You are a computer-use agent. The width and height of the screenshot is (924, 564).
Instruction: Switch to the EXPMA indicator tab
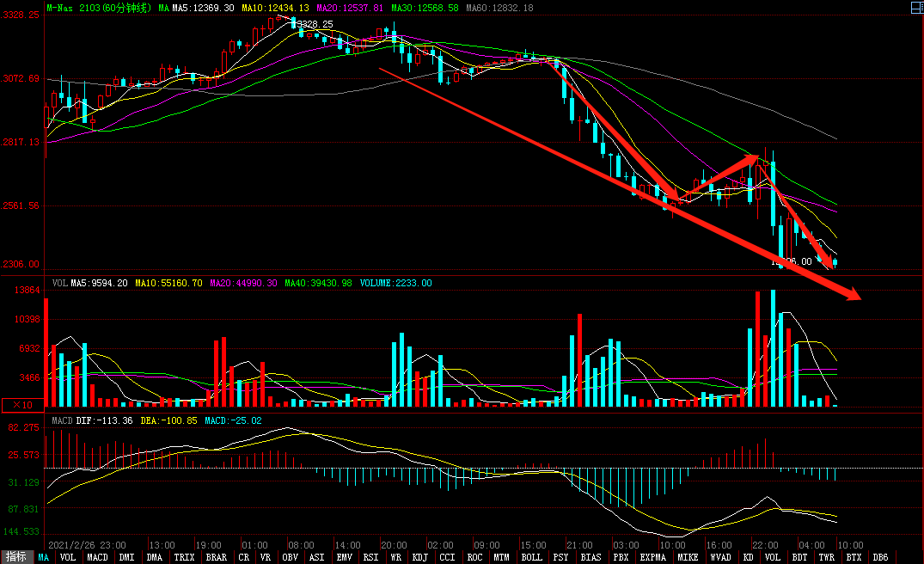pyautogui.click(x=652, y=558)
